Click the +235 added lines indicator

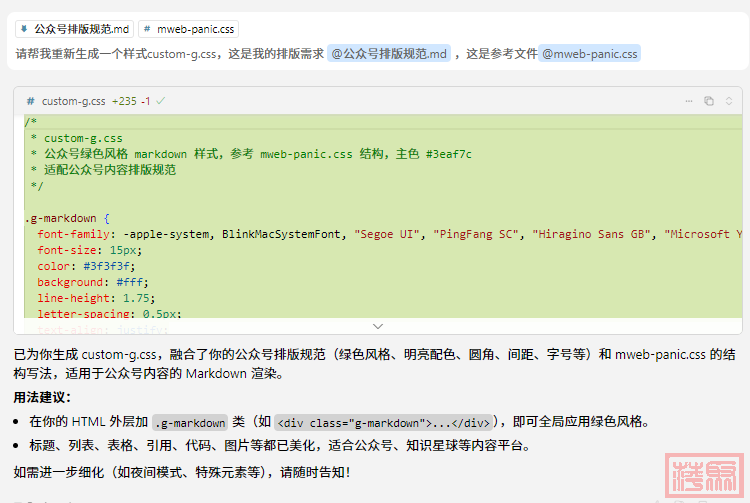tap(124, 101)
